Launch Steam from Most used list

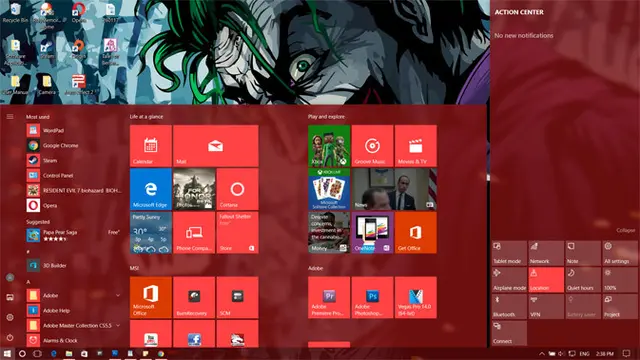pyautogui.click(x=74, y=160)
